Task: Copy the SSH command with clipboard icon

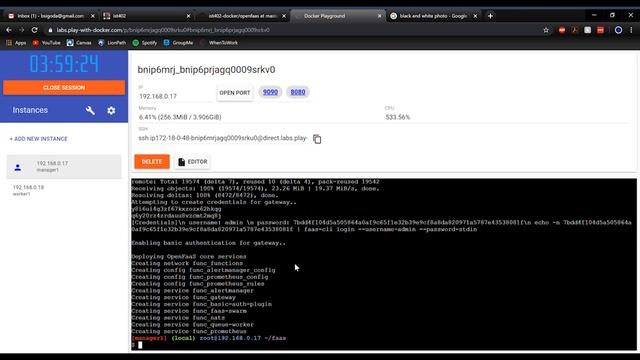Action: click(x=317, y=139)
